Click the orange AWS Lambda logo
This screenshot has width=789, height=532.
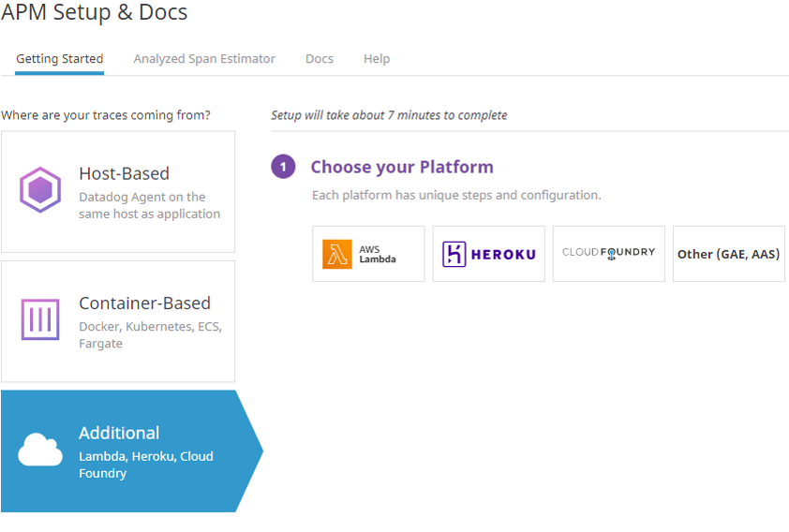point(337,254)
